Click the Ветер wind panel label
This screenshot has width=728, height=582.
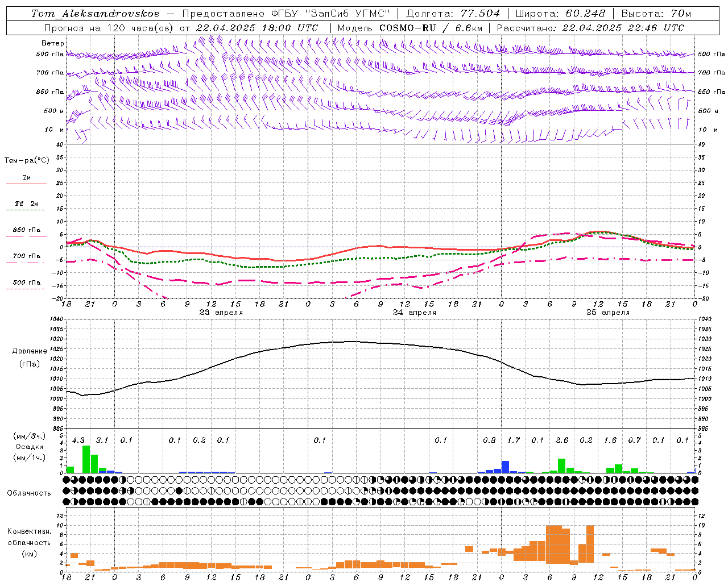[x=53, y=43]
